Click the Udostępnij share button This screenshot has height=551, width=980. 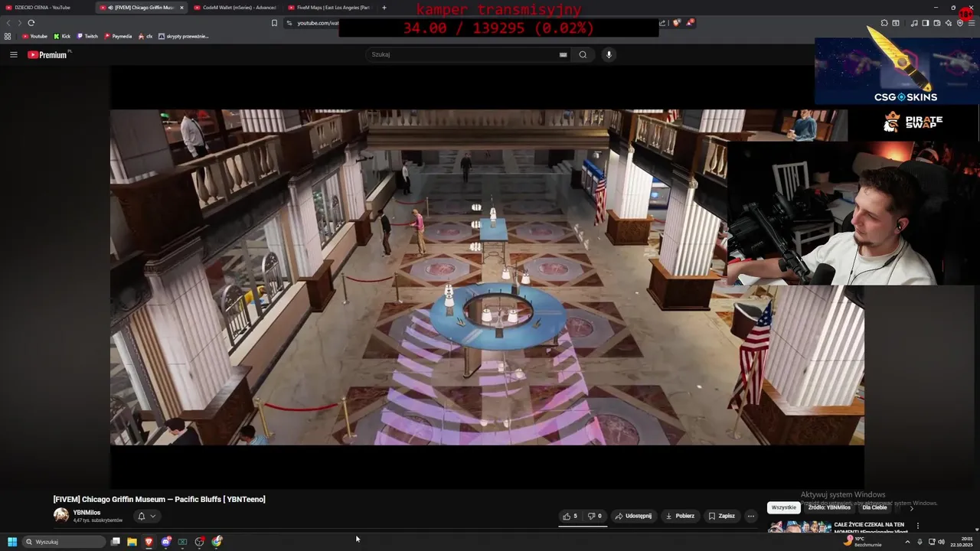click(x=633, y=516)
